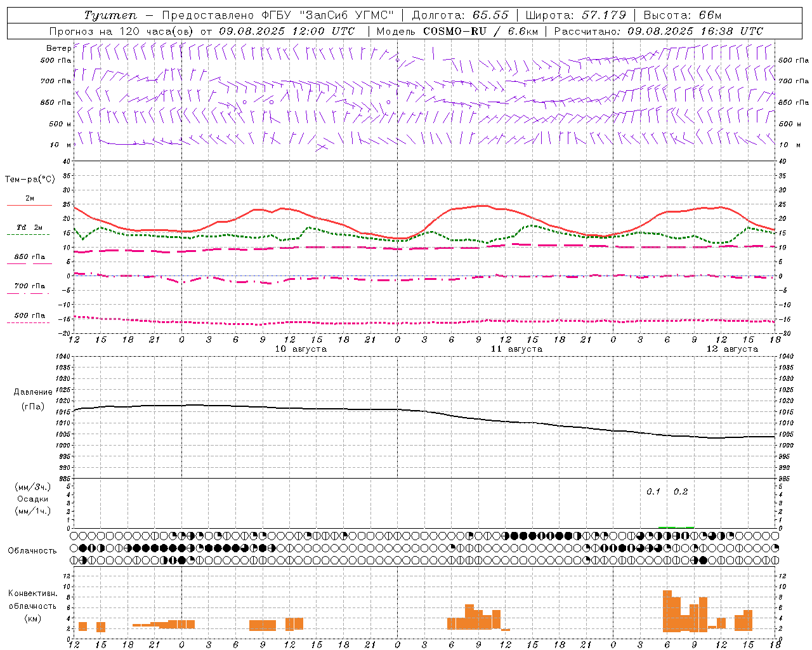812x650 pixels.
Task: Click the "(мм/3ч.)" precipitation unit label
Action: coord(33,487)
